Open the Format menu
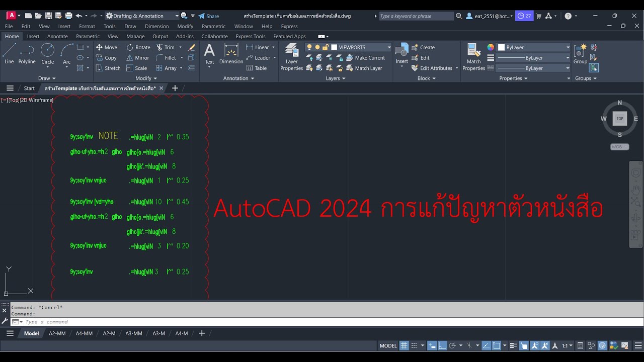The height and width of the screenshot is (362, 644). click(87, 26)
